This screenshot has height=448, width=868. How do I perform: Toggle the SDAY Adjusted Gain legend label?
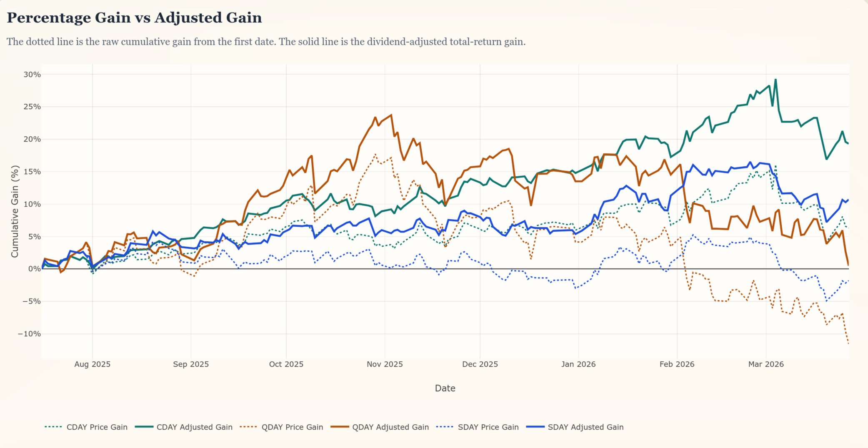pyautogui.click(x=585, y=427)
